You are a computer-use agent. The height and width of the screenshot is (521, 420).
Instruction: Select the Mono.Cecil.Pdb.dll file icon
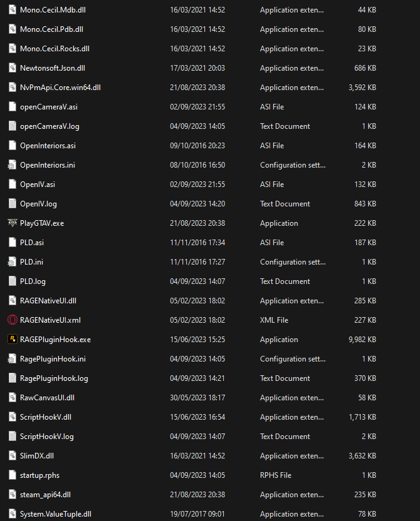point(12,29)
